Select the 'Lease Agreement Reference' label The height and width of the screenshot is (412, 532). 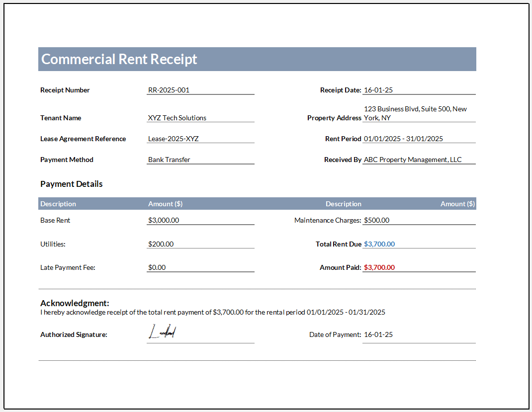[83, 139]
